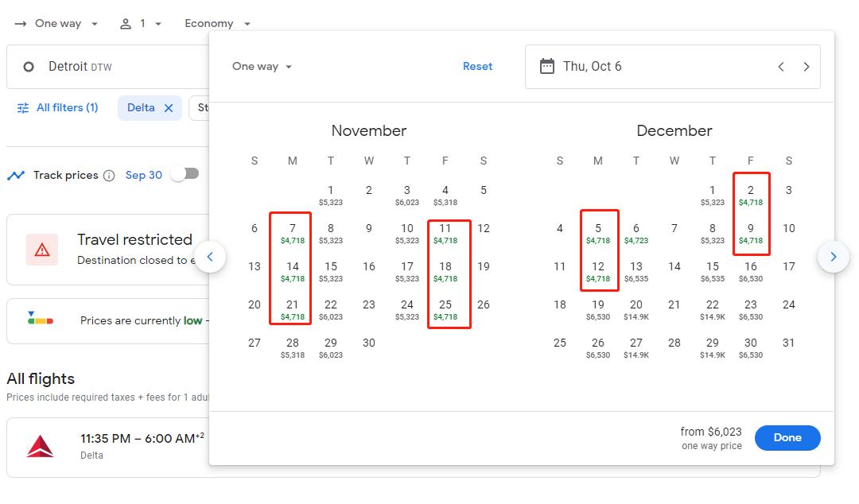This screenshot has width=859, height=504.
Task: Advance date with right chevron arrow
Action: pyautogui.click(x=807, y=67)
